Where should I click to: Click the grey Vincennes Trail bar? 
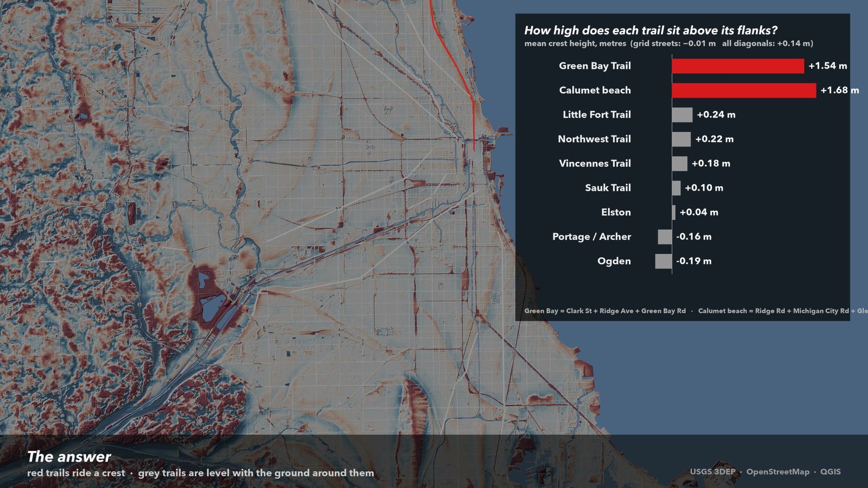(x=680, y=164)
